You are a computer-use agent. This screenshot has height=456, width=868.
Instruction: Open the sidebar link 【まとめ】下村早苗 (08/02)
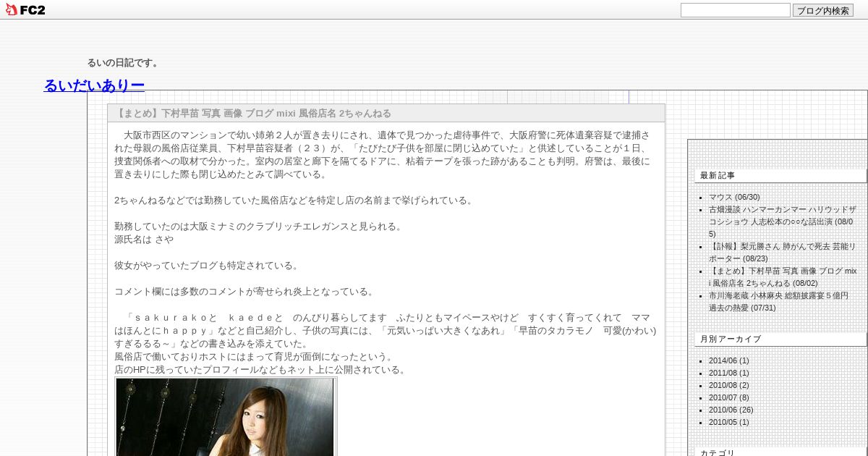(783, 276)
